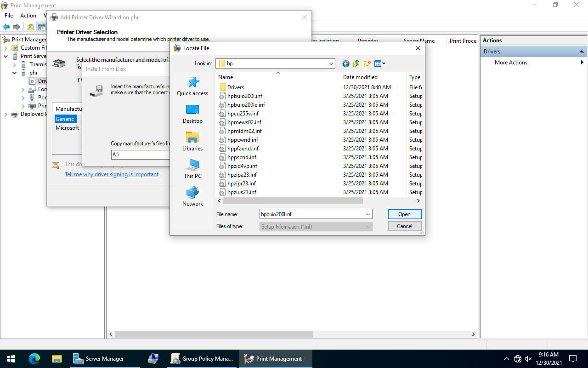Open Server Manager from the taskbar
588x368 pixels.
(x=99, y=359)
